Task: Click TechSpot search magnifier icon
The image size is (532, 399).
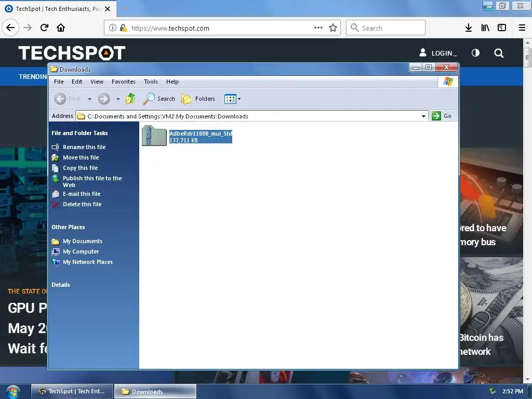Action: 499,53
